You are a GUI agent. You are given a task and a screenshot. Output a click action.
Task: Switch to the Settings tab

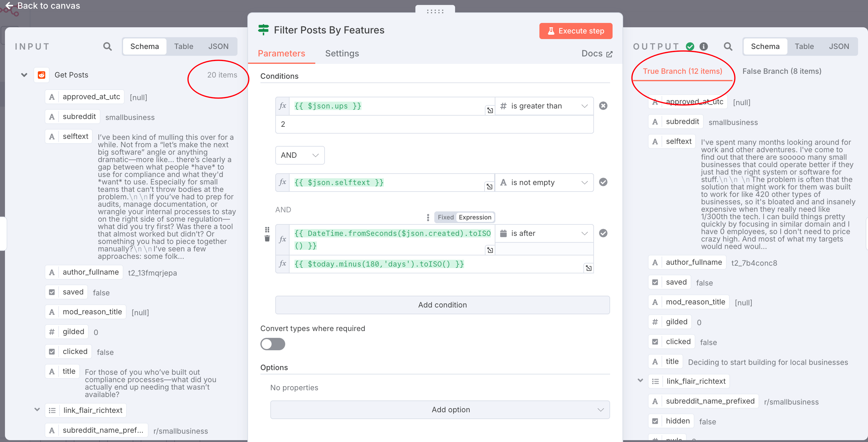tap(342, 54)
